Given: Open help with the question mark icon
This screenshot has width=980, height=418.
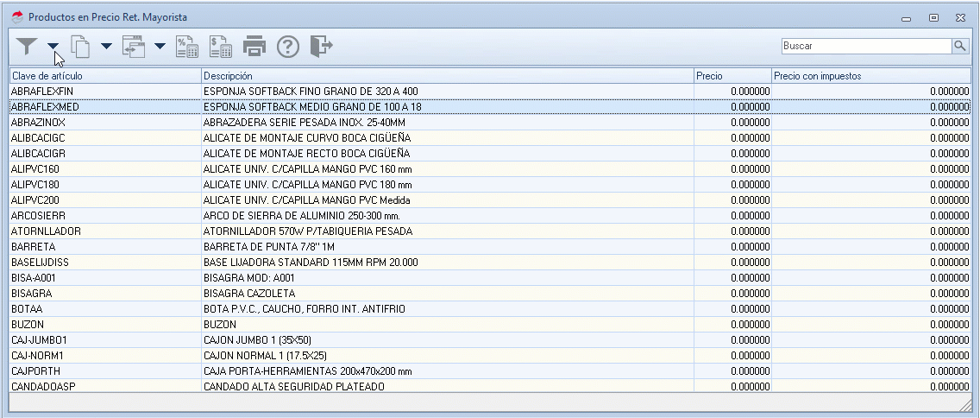Looking at the screenshot, I should point(288,46).
